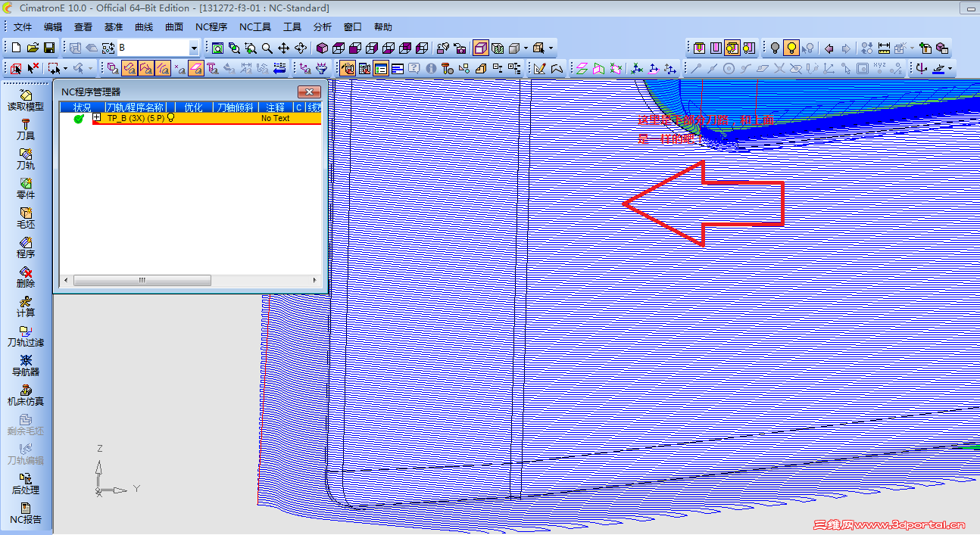Viewport: 980px width, 535px height.
Task: Click the 毛坯 stock button
Action: [x=26, y=218]
